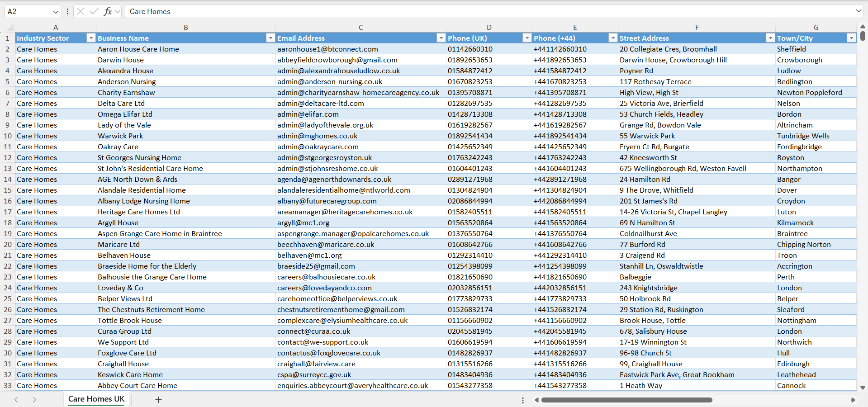Select cell Albany Lodge Nursing Home
The image size is (868, 407).
click(x=186, y=201)
